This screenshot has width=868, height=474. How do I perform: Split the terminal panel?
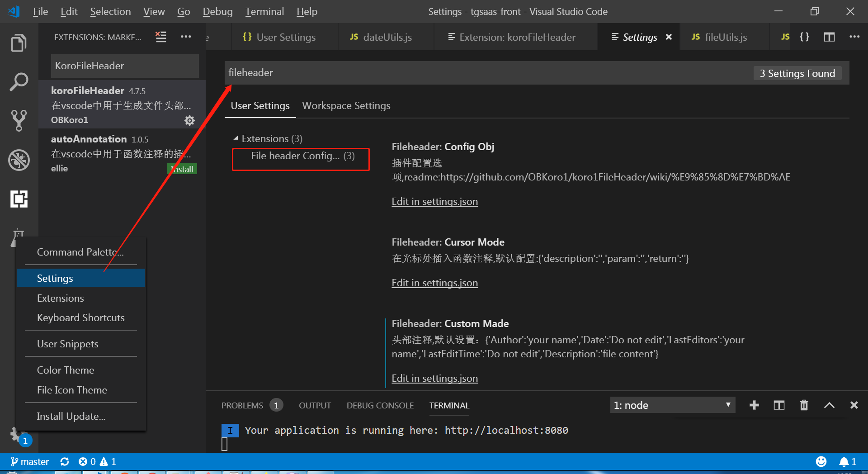pos(779,405)
